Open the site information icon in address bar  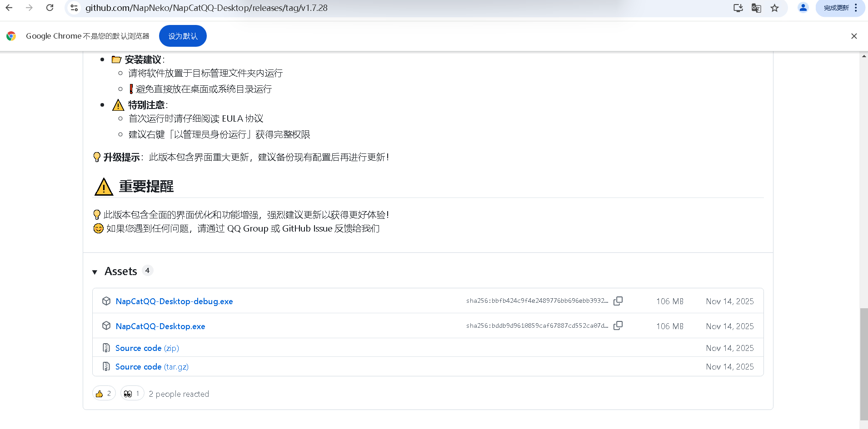tap(75, 8)
